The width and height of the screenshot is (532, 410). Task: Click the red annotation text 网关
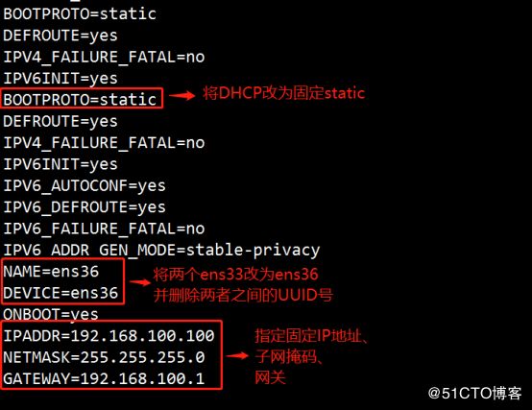click(270, 377)
